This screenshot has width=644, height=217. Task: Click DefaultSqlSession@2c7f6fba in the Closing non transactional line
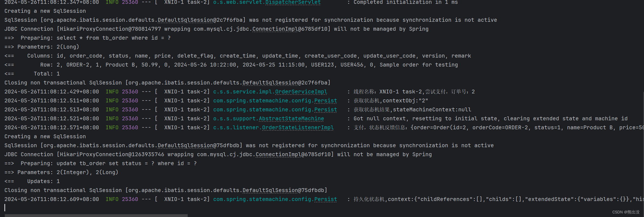(x=285, y=83)
